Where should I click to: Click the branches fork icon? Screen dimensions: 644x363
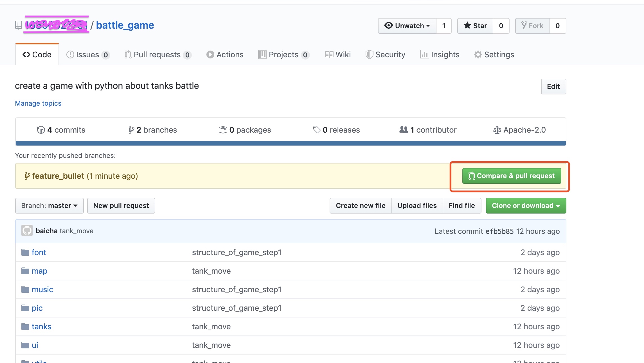click(x=131, y=130)
